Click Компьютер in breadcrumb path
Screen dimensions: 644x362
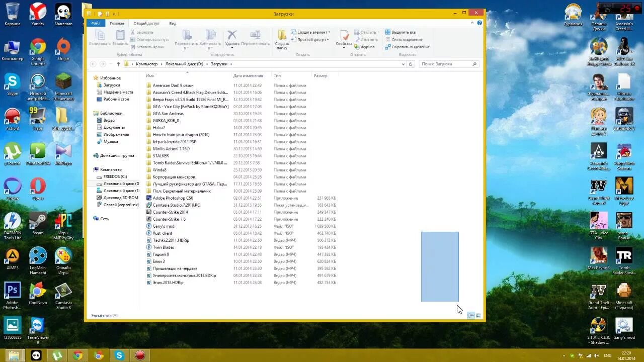click(x=146, y=64)
